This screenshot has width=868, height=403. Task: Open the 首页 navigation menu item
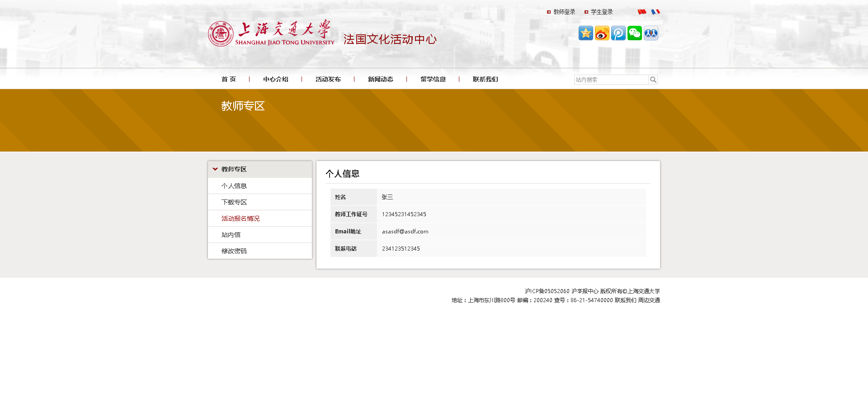[x=228, y=79]
